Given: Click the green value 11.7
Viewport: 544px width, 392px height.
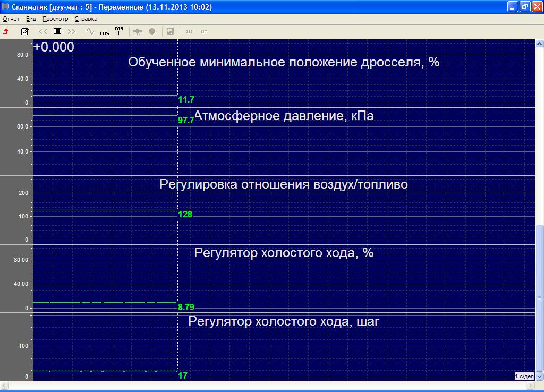Looking at the screenshot, I should (186, 99).
